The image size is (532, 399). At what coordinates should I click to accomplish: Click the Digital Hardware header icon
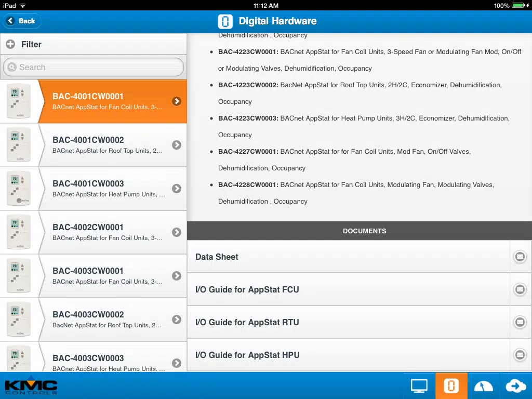point(225,21)
